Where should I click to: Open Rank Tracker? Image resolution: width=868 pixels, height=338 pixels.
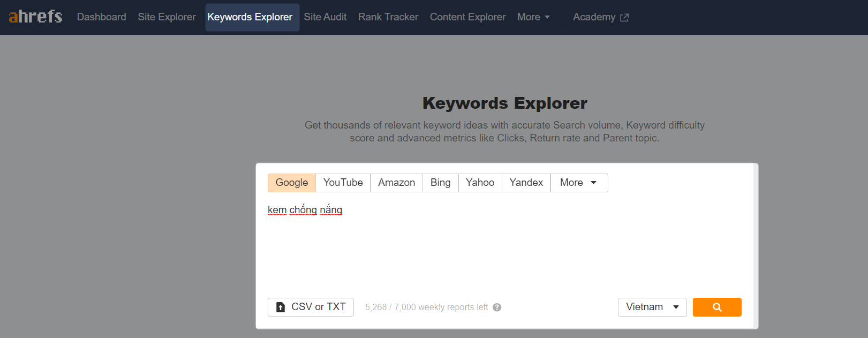(x=388, y=17)
